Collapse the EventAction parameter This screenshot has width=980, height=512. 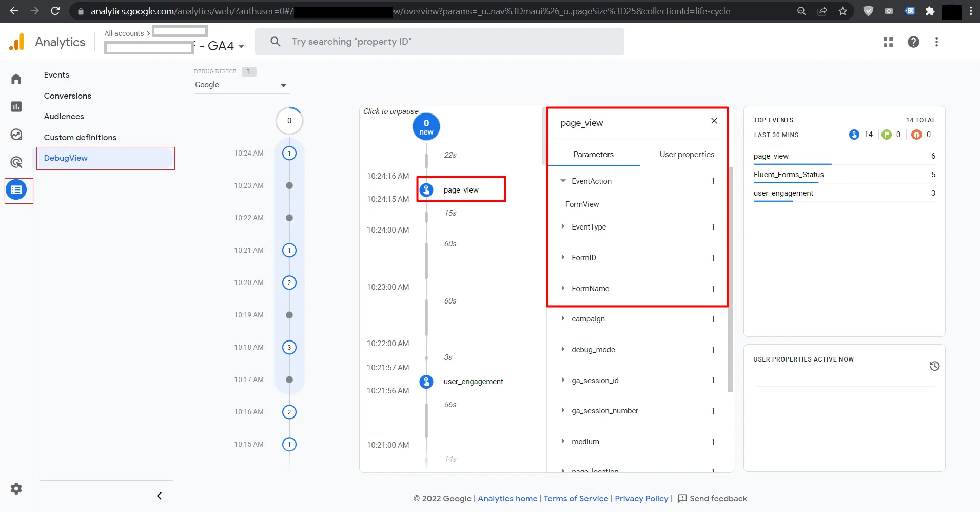pyautogui.click(x=563, y=181)
